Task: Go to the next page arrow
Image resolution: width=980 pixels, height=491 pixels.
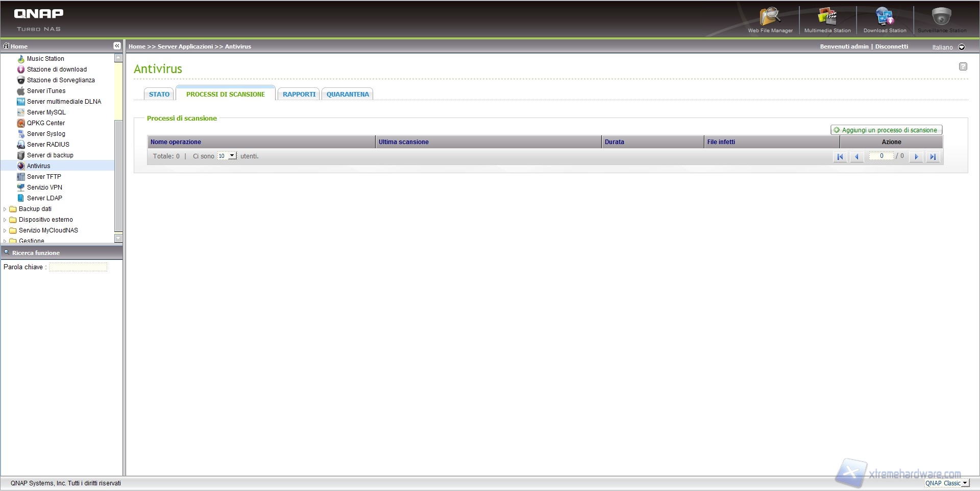Action: click(x=916, y=157)
